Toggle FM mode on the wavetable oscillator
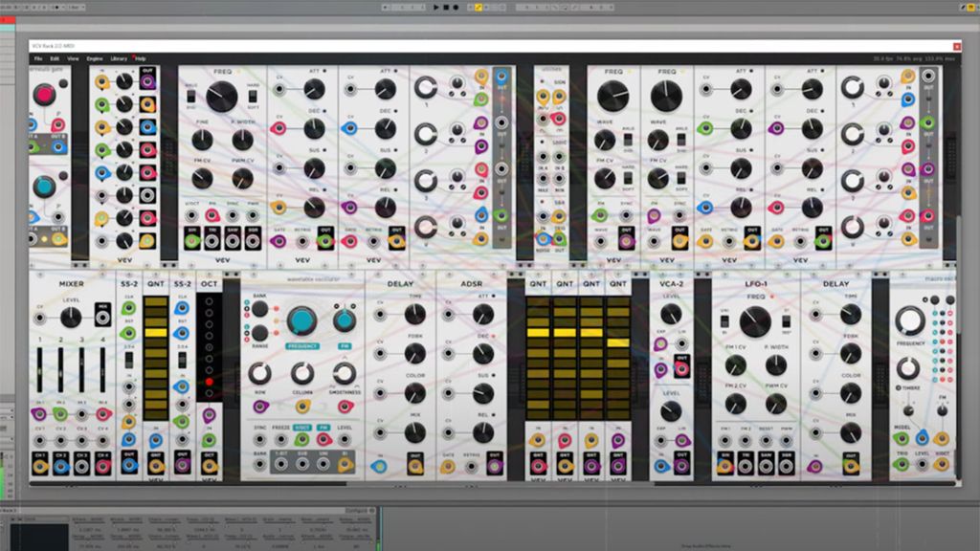This screenshot has width=980, height=551. [323, 428]
